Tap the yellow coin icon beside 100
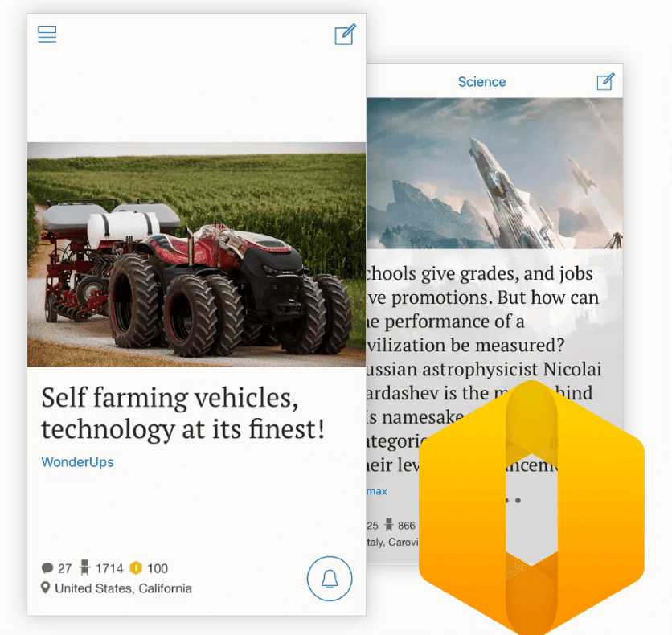672x635 pixels. pyautogui.click(x=136, y=567)
